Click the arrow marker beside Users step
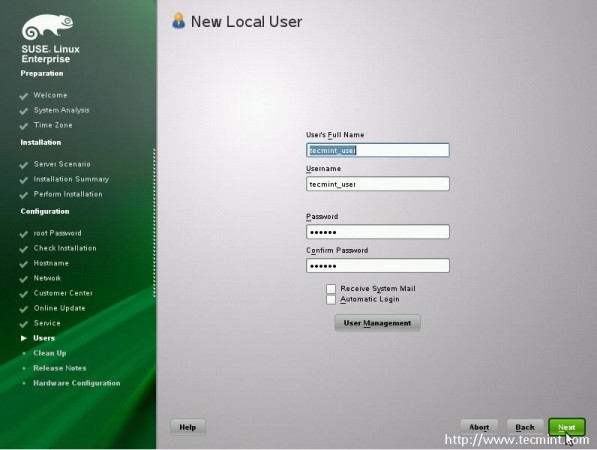Image resolution: width=597 pixels, height=450 pixels. pyautogui.click(x=24, y=338)
